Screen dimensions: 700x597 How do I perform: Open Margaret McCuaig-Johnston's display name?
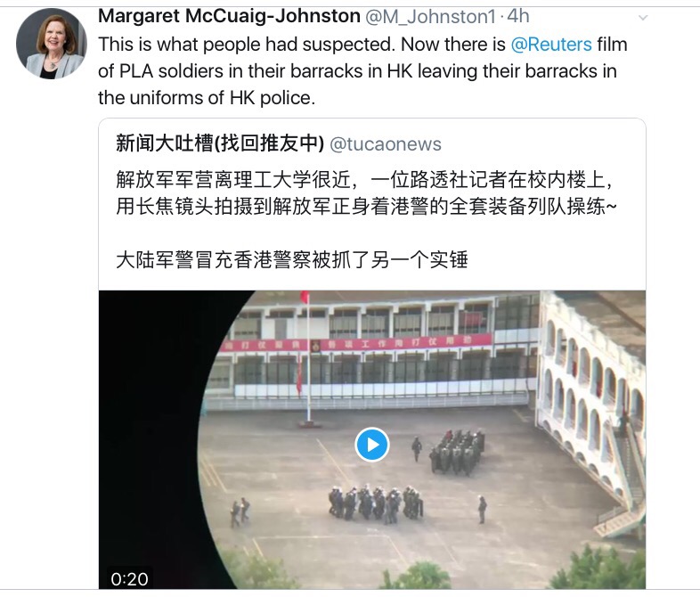[x=229, y=17]
